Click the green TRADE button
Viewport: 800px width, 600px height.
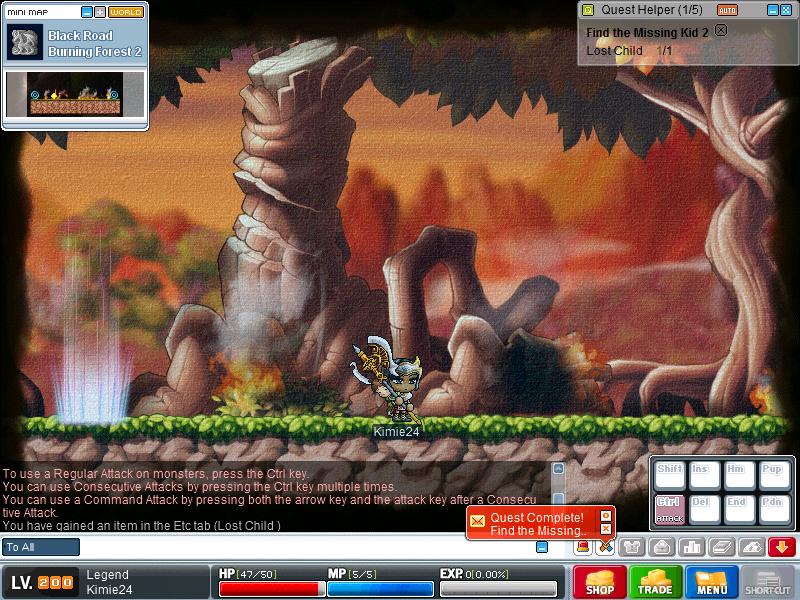click(x=656, y=582)
